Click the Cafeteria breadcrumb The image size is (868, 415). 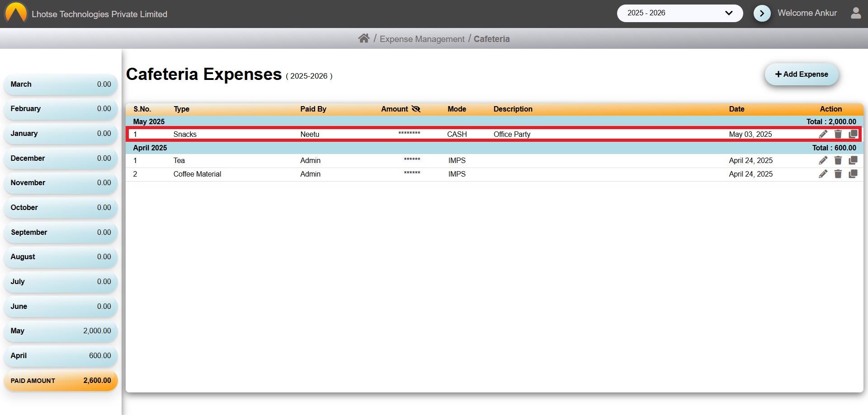491,39
